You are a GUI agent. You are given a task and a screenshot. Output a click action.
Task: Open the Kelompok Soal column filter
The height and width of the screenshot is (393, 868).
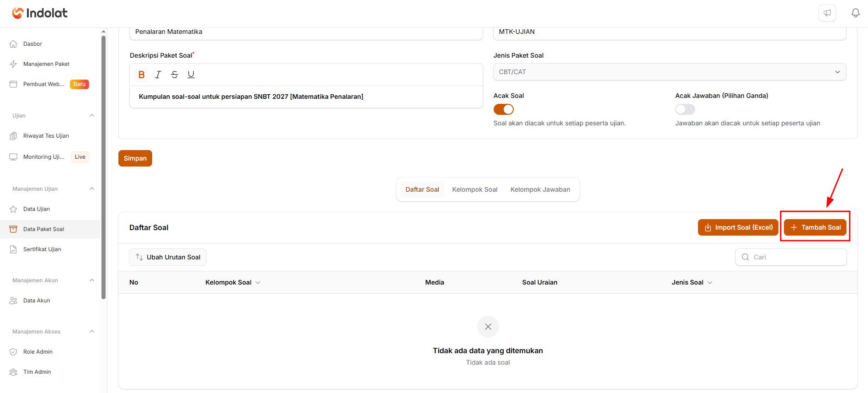(258, 283)
